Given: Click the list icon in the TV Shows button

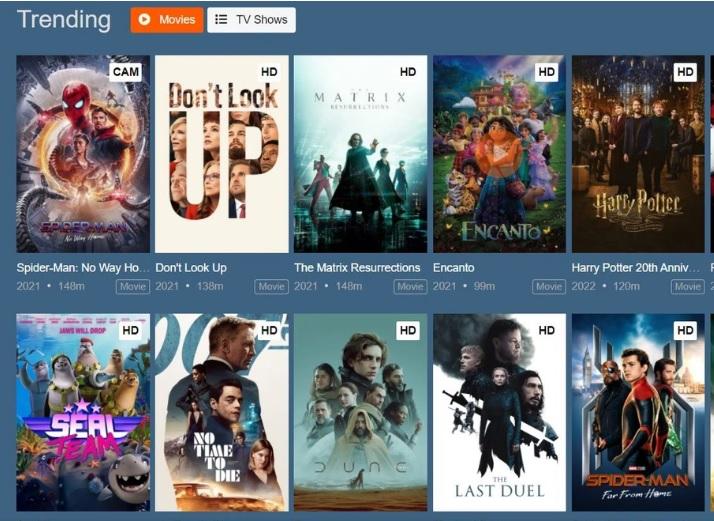Looking at the screenshot, I should click(x=221, y=19).
